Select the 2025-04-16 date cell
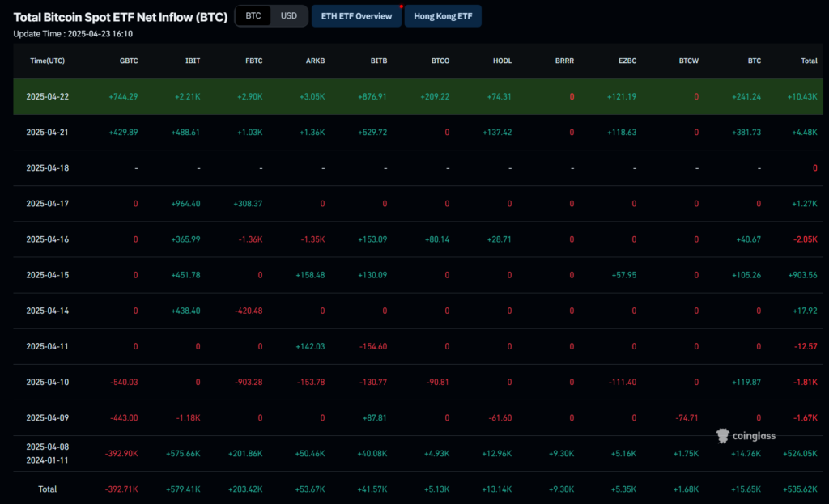The image size is (829, 504). (48, 239)
